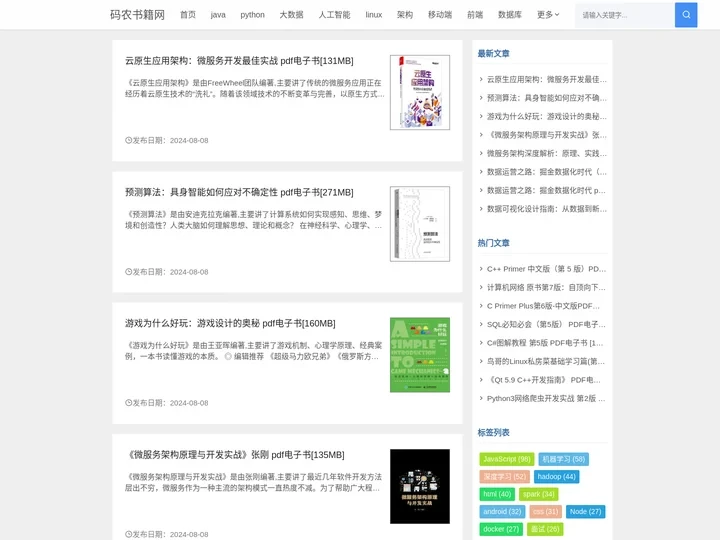Screen dimensions: 720x540
Task: Click the 云原生应用架构 book cover thumbnail
Action: coord(420,92)
